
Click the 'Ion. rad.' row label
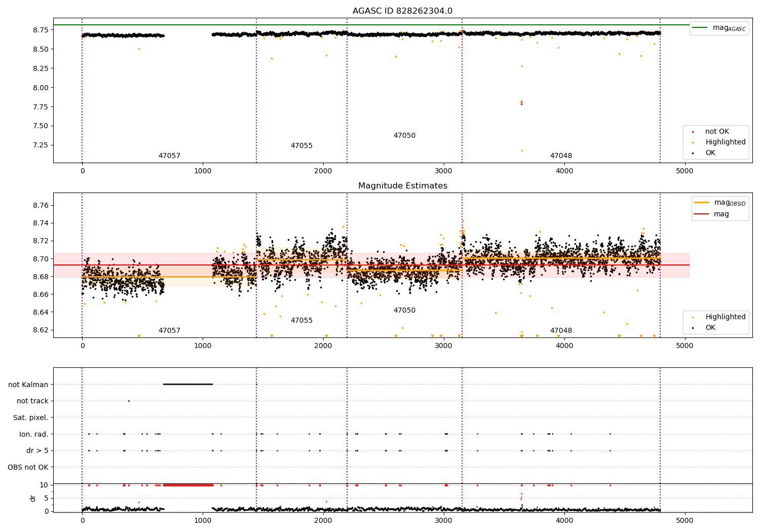(x=34, y=434)
